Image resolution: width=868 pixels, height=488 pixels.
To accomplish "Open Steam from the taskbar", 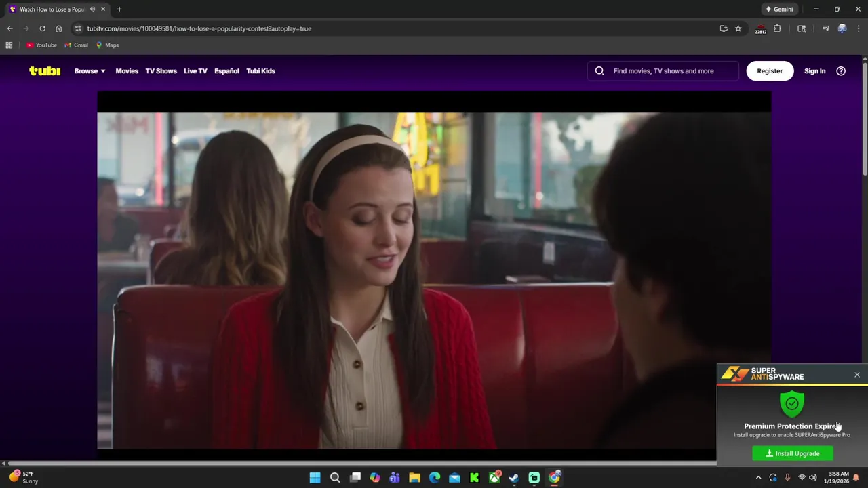I will [x=514, y=478].
